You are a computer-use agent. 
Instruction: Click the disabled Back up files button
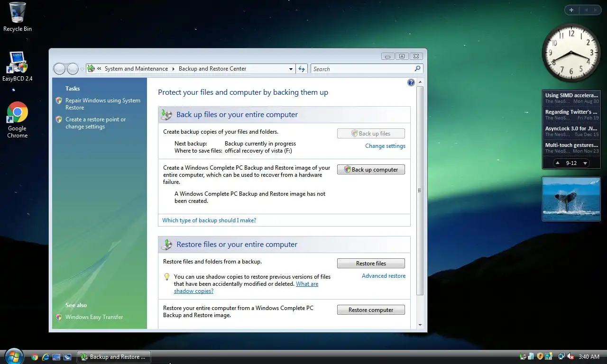(371, 134)
